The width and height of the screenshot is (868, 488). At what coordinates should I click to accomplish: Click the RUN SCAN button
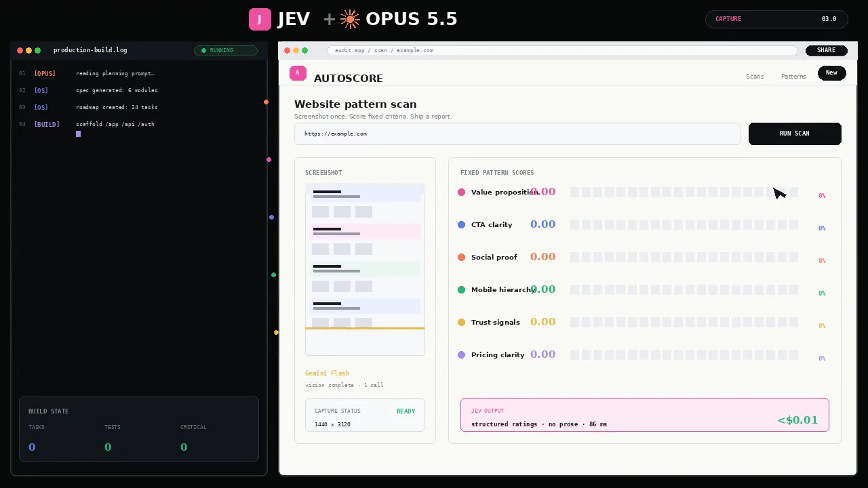pos(795,134)
